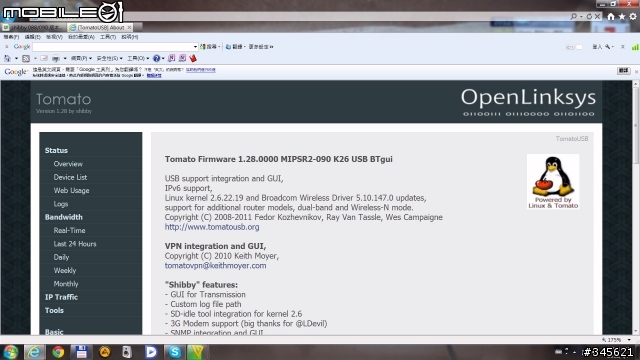Open Google Chrome in taskbar

(58, 352)
